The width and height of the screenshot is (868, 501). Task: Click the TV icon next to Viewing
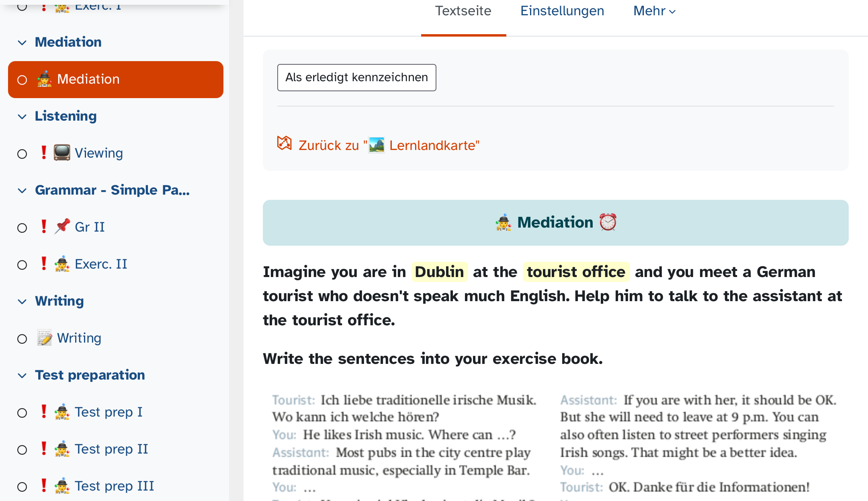click(x=62, y=153)
